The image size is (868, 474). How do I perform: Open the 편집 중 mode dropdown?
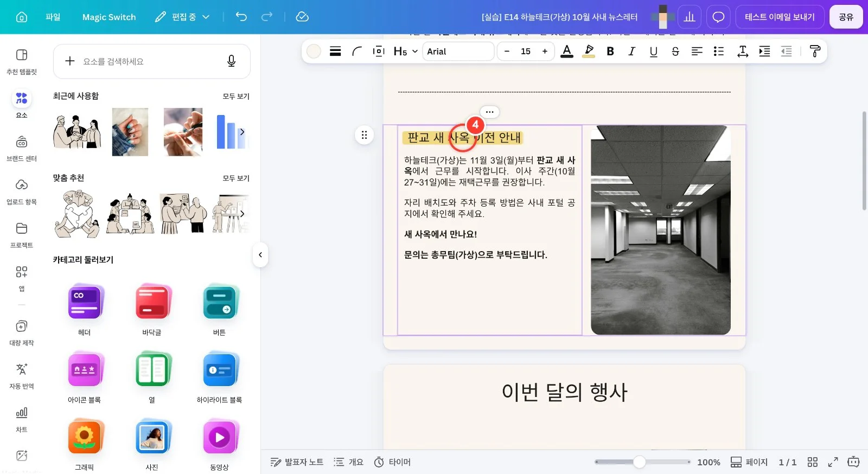click(182, 17)
